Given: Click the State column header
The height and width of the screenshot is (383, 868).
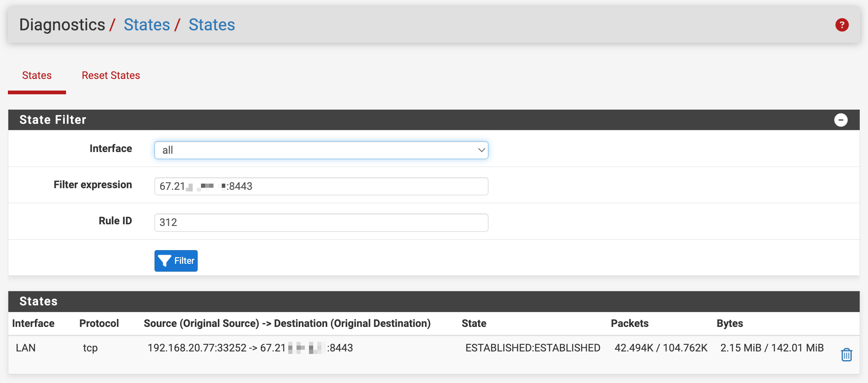Looking at the screenshot, I should 474,323.
